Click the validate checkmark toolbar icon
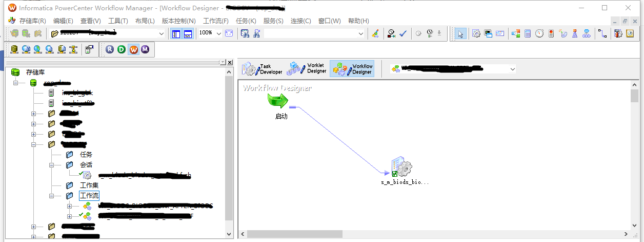The width and height of the screenshot is (644, 242). [x=403, y=33]
